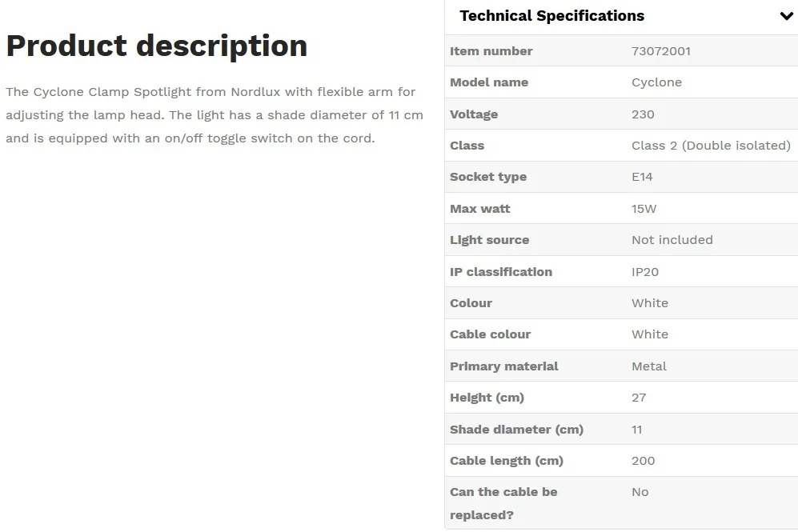Click the Max watt value 15W
This screenshot has width=798, height=532.
point(644,209)
